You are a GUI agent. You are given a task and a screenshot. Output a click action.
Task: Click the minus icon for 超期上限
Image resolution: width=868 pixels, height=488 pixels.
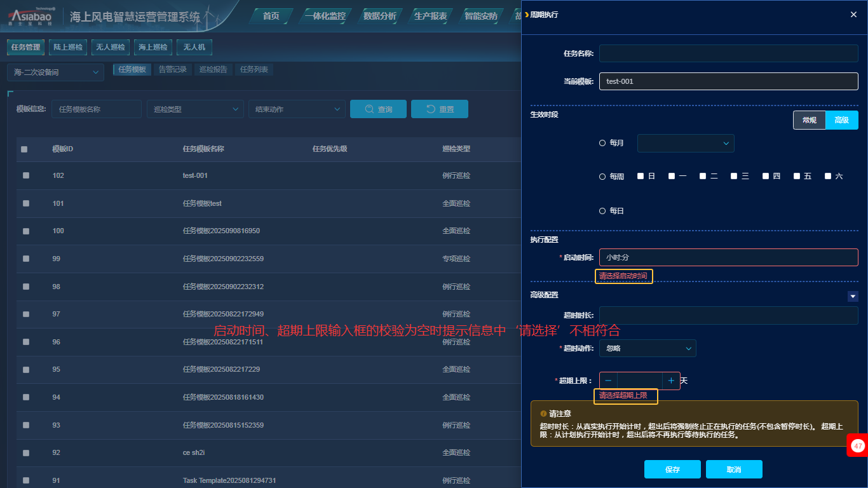(x=608, y=381)
